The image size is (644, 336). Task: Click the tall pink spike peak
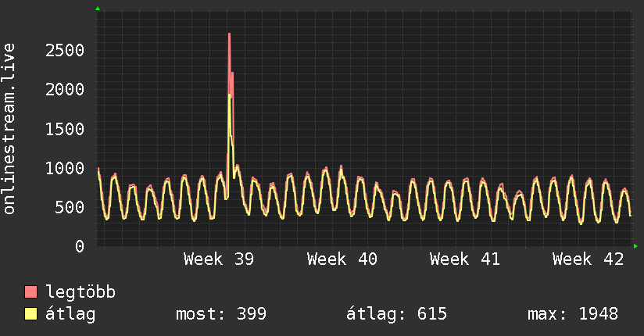tap(229, 34)
